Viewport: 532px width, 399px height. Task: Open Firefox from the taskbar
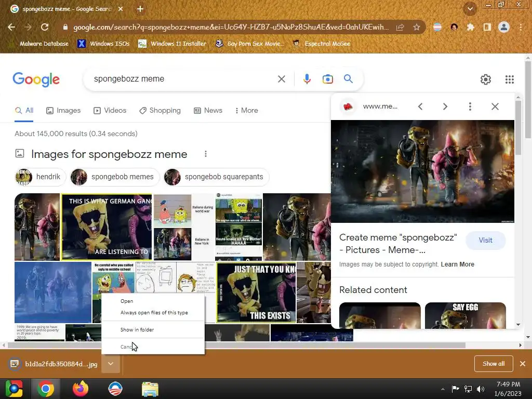[81, 389]
